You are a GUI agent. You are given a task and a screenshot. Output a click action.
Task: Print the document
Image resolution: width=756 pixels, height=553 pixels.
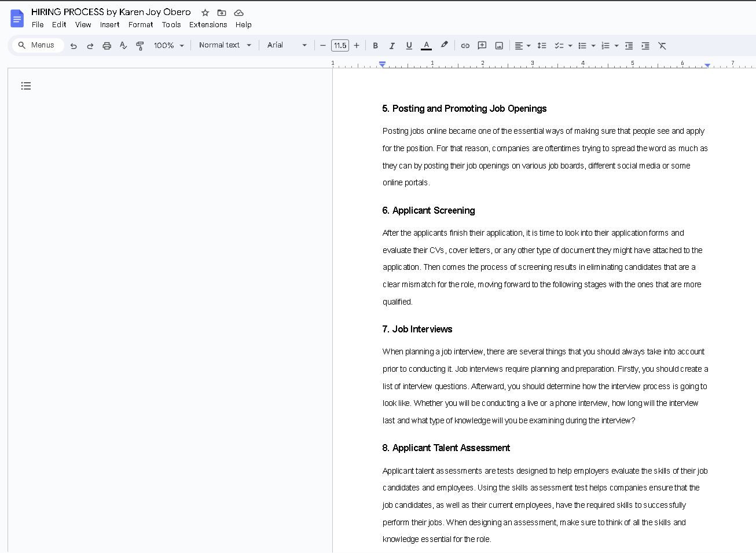pyautogui.click(x=107, y=46)
